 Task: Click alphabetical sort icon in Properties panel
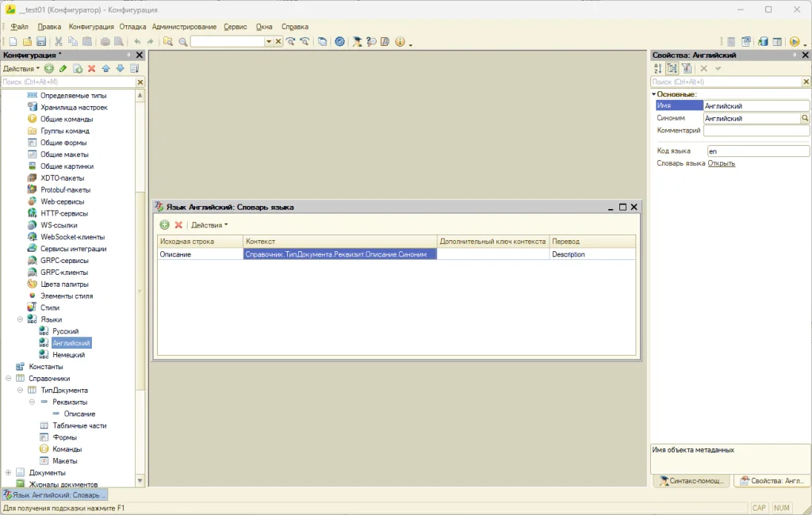click(x=657, y=68)
